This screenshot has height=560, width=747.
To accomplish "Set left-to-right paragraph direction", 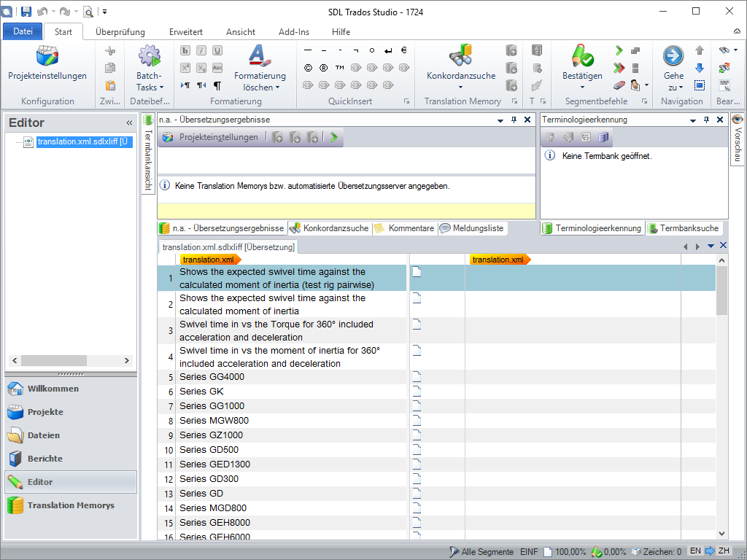I will tap(185, 86).
